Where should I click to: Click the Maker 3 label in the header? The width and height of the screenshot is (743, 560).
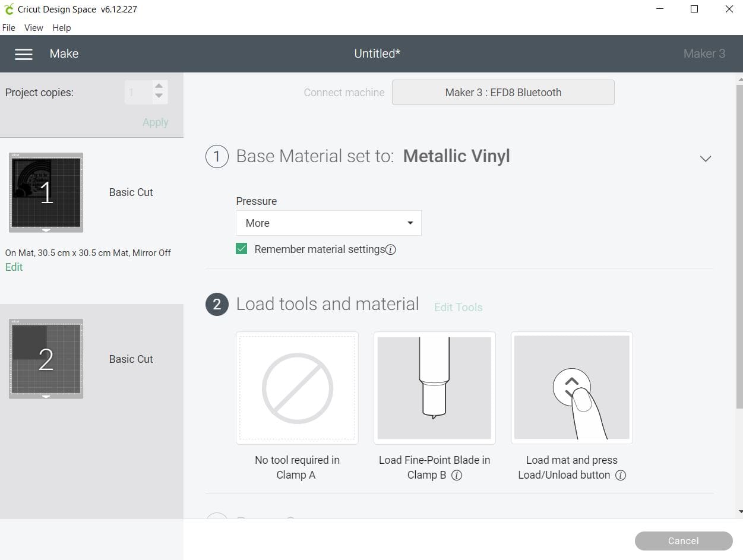click(x=704, y=54)
